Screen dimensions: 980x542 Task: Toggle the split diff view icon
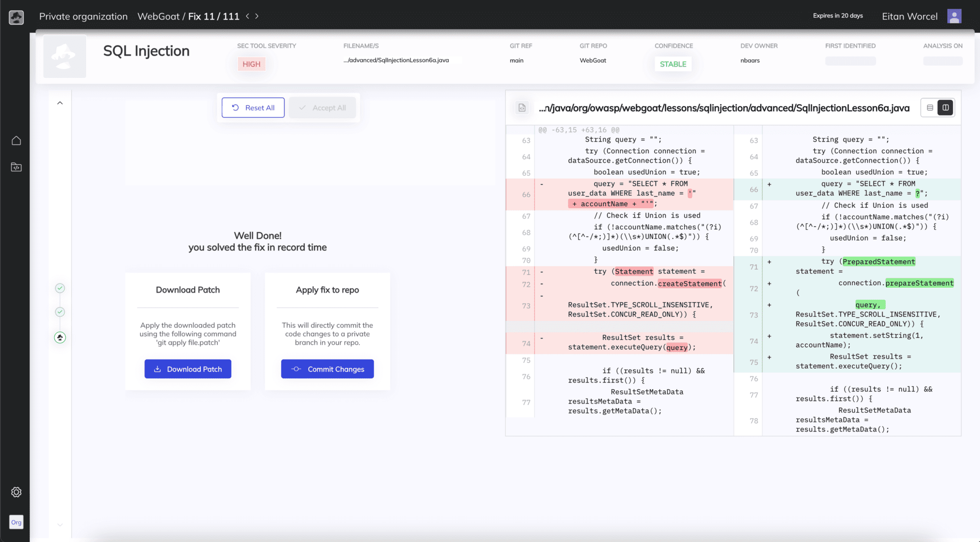point(946,107)
